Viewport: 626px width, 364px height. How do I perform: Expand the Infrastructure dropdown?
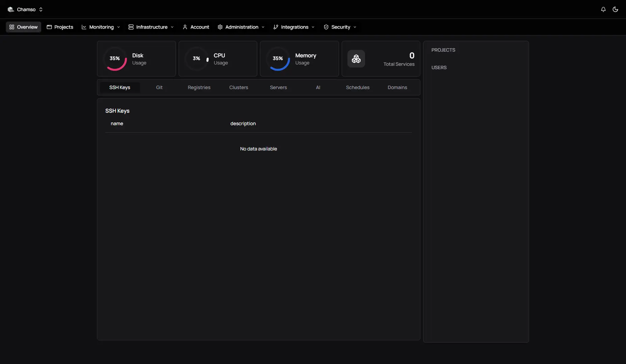(x=151, y=27)
